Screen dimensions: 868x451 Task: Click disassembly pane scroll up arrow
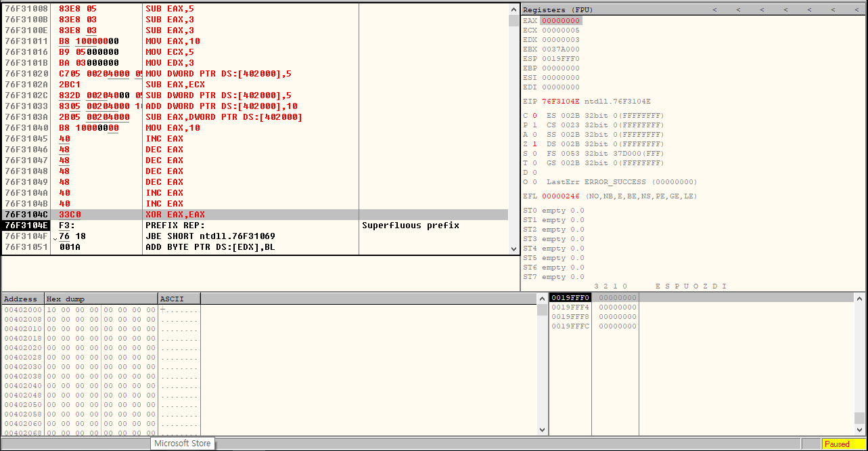point(513,8)
